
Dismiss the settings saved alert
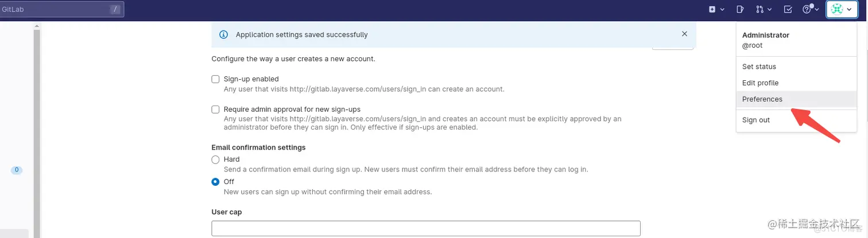(x=684, y=34)
